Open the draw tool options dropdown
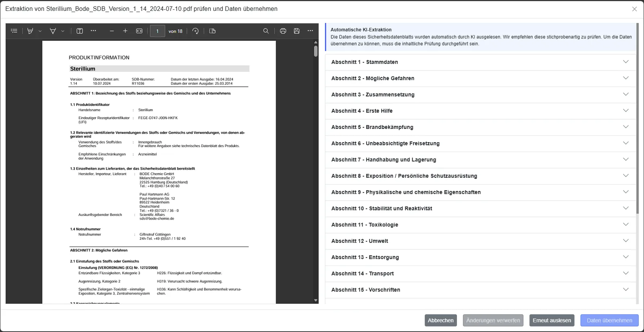This screenshot has height=332, width=644. 63,31
